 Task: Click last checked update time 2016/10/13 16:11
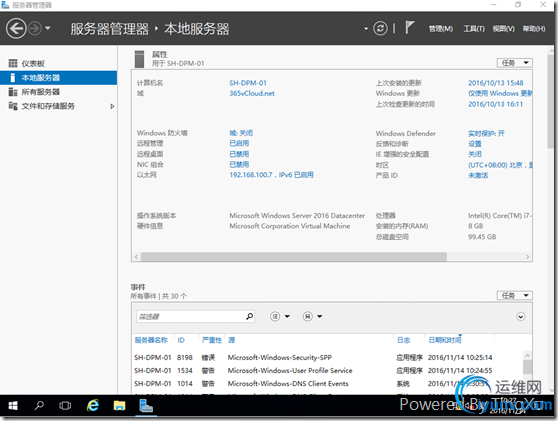pyautogui.click(x=495, y=104)
